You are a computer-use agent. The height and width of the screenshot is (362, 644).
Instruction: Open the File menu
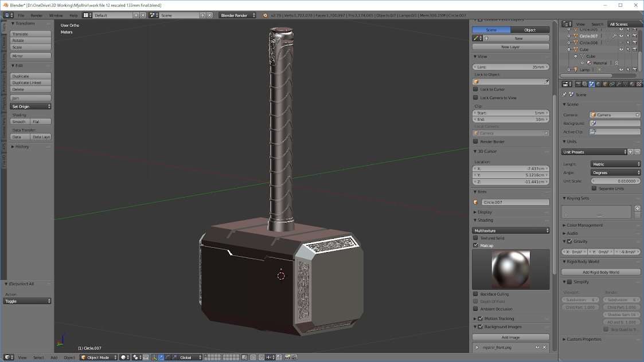click(21, 15)
